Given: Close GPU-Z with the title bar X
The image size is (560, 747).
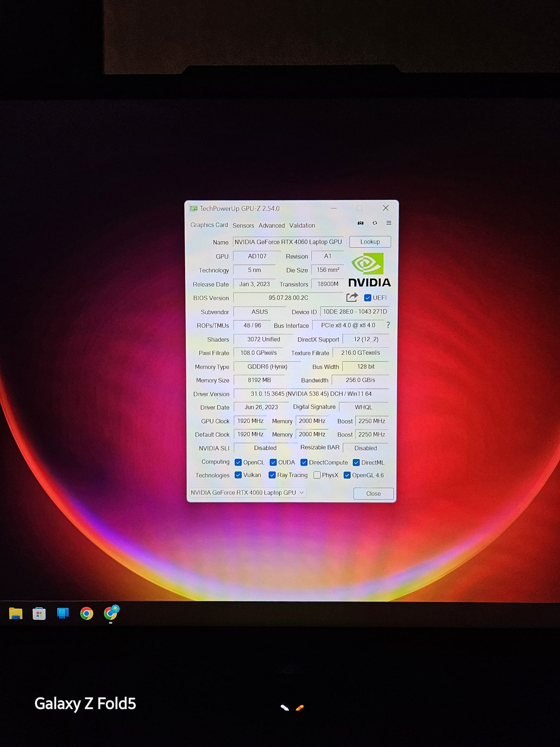Looking at the screenshot, I should click(x=386, y=208).
